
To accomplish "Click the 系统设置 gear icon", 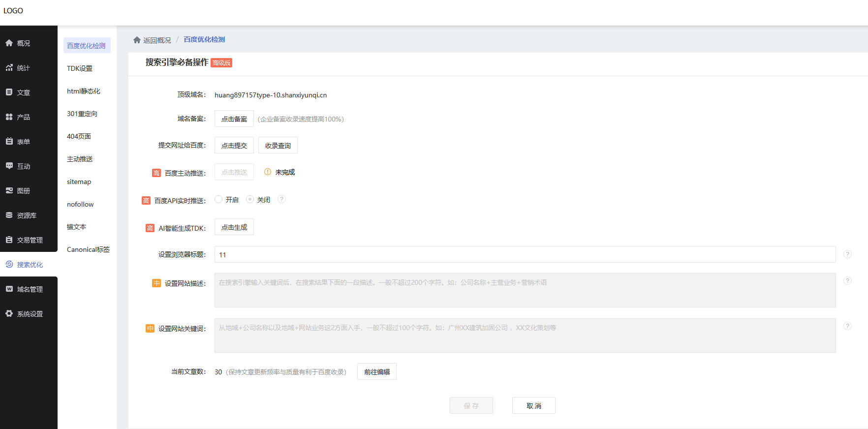I will click(9, 314).
